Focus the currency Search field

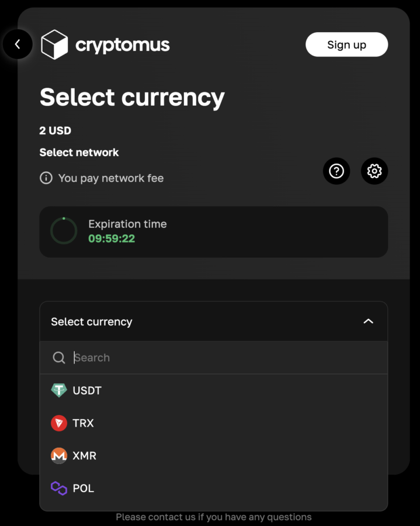[222, 358]
